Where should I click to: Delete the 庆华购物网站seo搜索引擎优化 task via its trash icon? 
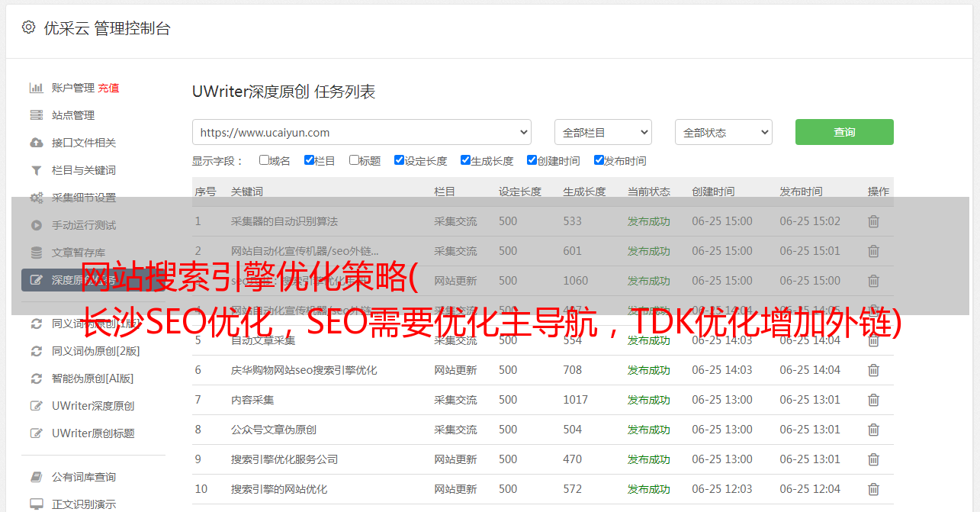tap(874, 370)
